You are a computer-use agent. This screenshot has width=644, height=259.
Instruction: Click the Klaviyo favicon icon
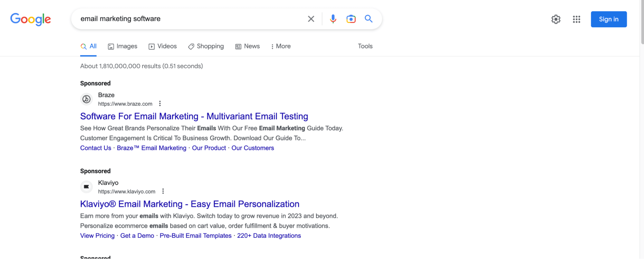[86, 187]
